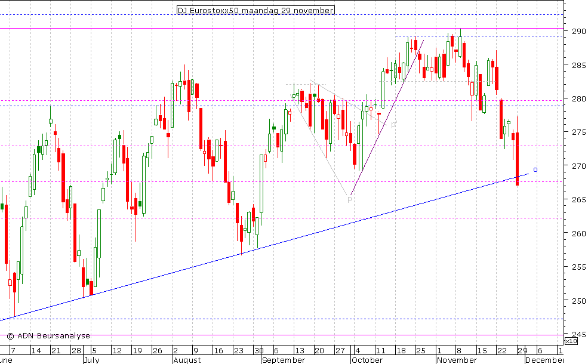Click the date label 19 on the time axis

pyautogui.click(x=137, y=350)
